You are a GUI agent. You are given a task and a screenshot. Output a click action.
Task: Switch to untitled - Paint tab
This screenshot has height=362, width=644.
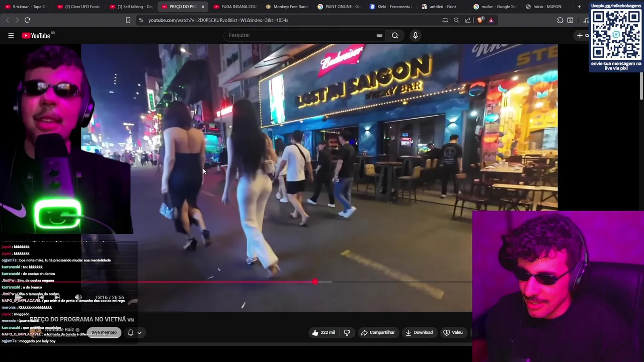[x=443, y=7]
